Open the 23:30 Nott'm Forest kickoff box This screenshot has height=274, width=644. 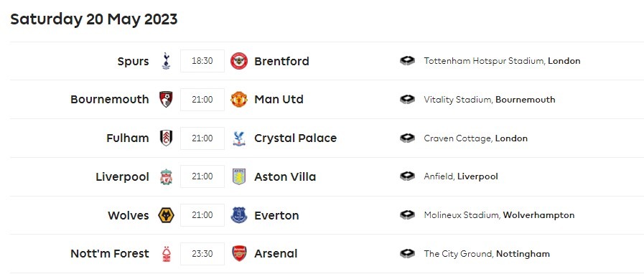pos(202,254)
